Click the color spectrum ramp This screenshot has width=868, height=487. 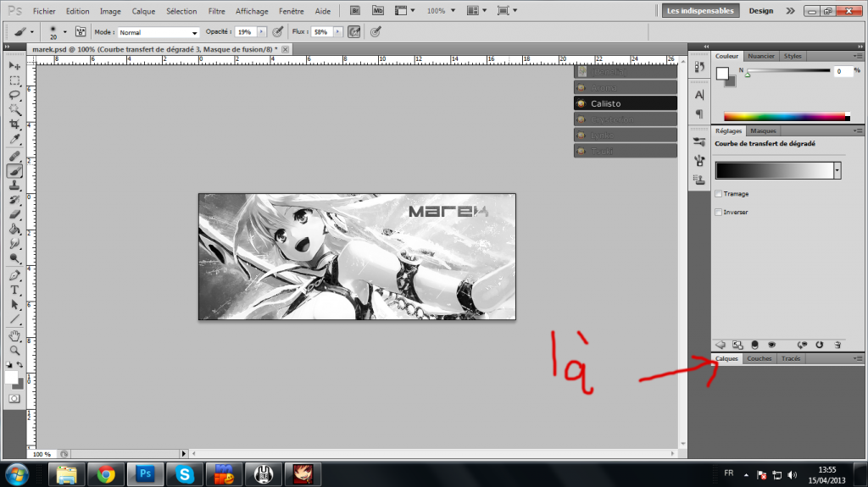point(787,116)
